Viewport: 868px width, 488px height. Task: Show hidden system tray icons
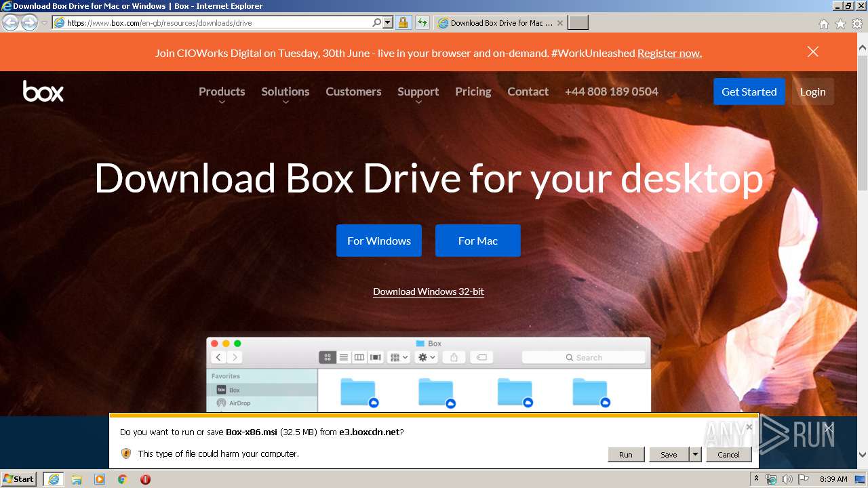pos(756,479)
